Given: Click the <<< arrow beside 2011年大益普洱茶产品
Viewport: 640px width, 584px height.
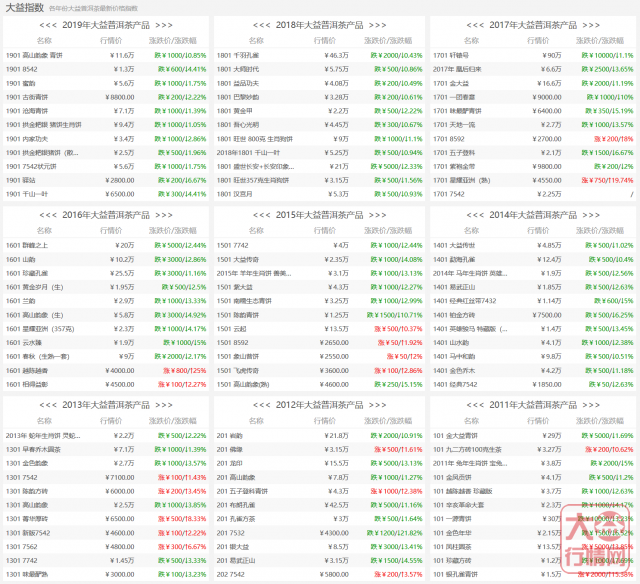Looking at the screenshot, I should point(475,405).
